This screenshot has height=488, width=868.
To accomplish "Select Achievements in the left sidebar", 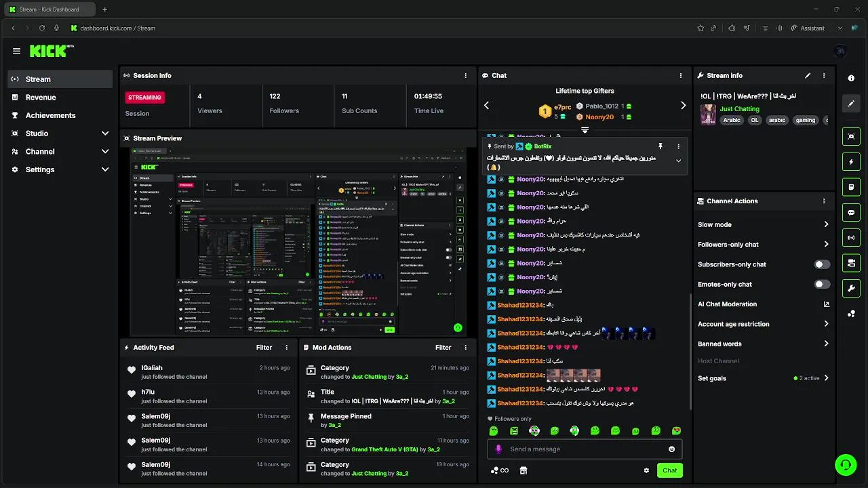I will (x=60, y=116).
